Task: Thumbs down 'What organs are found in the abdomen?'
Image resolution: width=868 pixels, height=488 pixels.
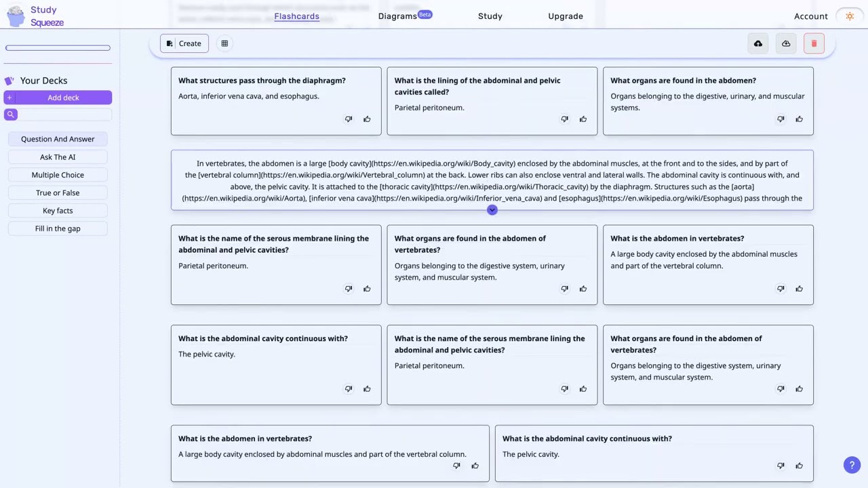Action: click(x=781, y=119)
